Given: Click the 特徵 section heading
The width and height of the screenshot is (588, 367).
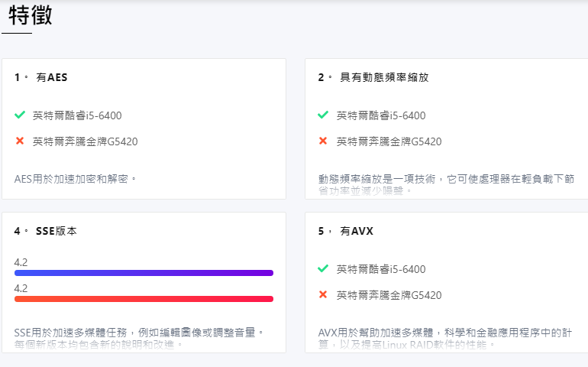Looking at the screenshot, I should [x=31, y=15].
